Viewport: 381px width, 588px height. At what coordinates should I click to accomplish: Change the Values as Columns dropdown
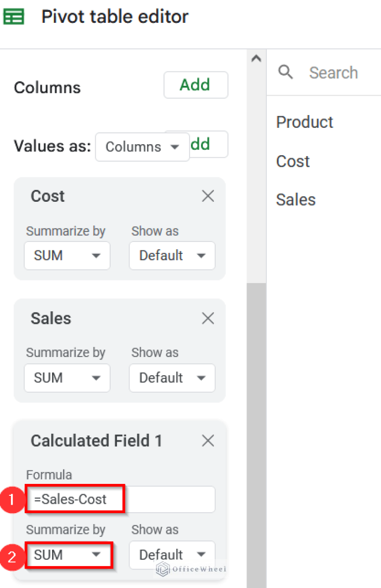coord(142,147)
